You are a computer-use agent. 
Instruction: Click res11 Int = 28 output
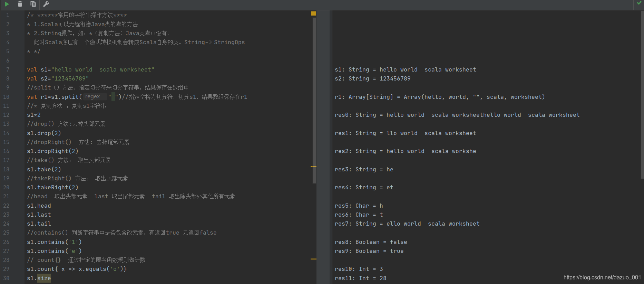360,278
